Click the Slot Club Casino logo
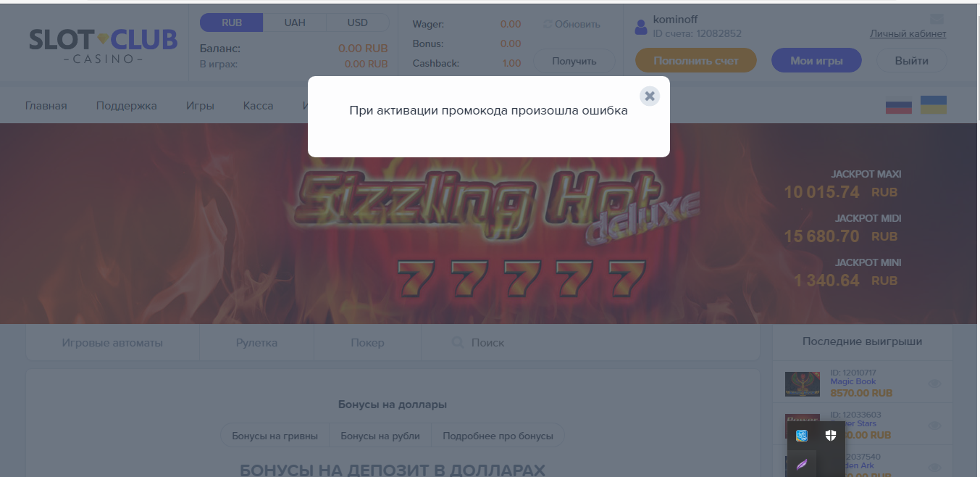Viewport: 980px width, 477px height. [x=103, y=45]
